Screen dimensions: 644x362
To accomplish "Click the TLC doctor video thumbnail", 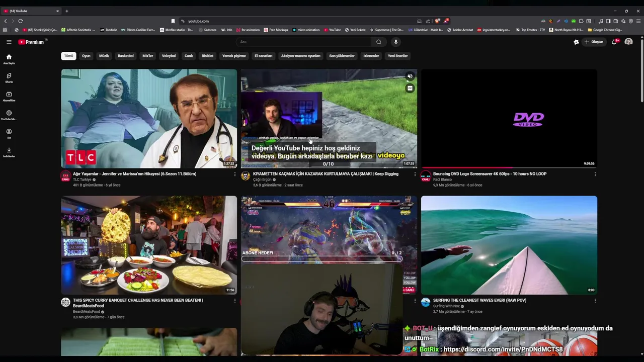I will point(149,118).
